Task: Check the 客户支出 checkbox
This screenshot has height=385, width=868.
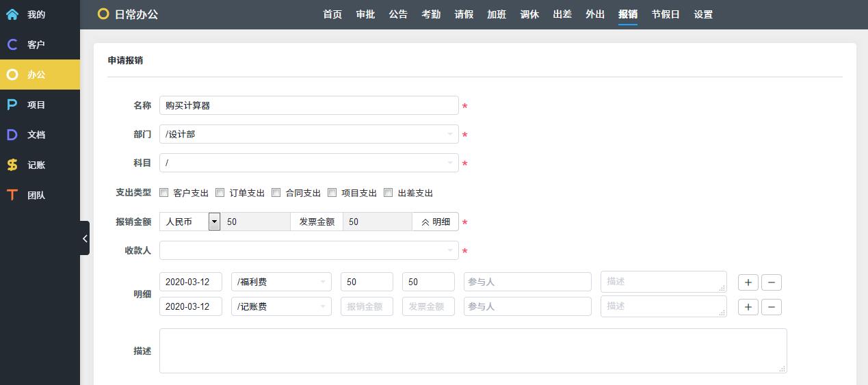Action: 164,193
